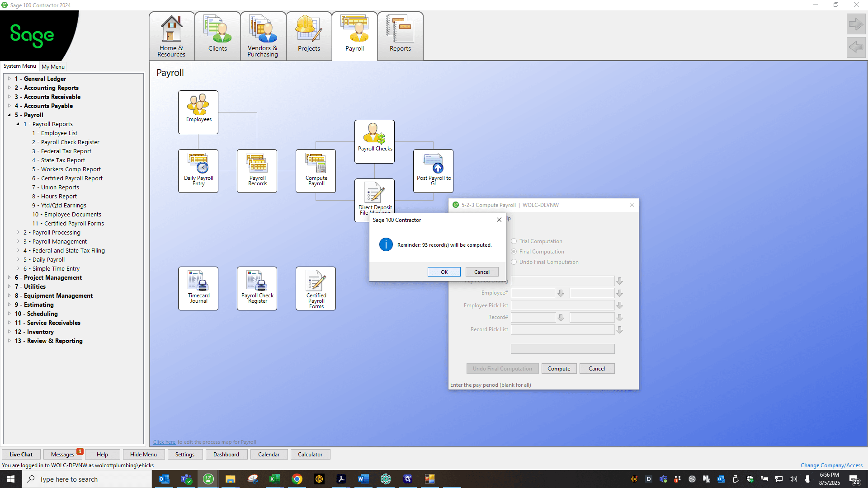Expand the Payroll Processing subnode
The height and width of the screenshot is (488, 868).
tap(18, 232)
